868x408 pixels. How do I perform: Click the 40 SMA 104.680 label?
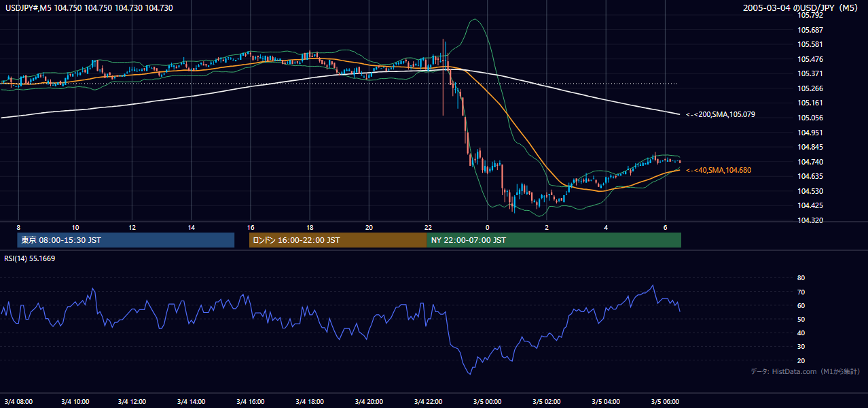719,170
